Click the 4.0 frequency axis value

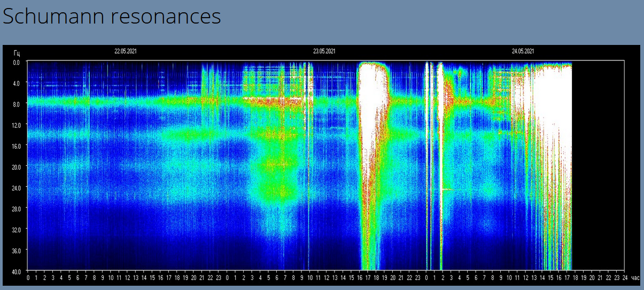[x=16, y=83]
